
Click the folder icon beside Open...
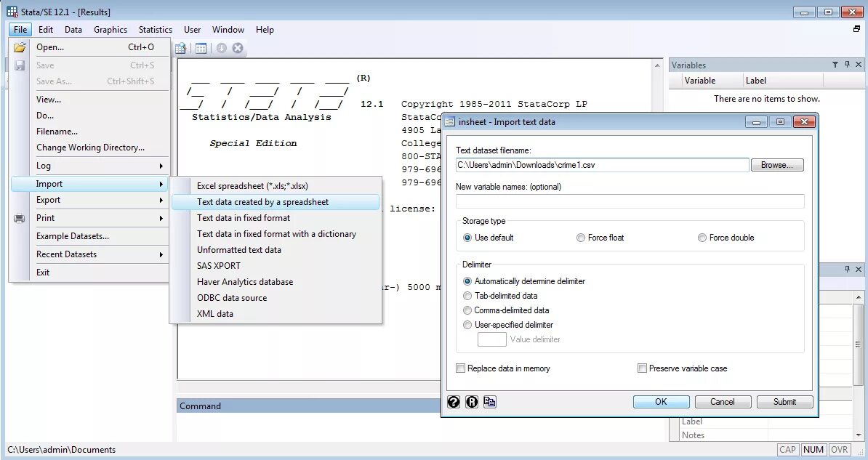coord(20,48)
